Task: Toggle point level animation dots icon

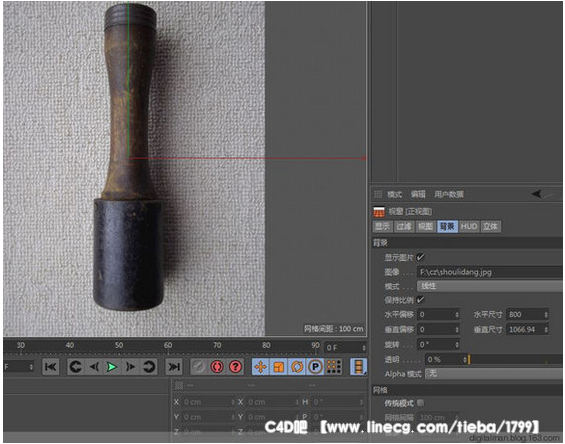Action: (334, 367)
